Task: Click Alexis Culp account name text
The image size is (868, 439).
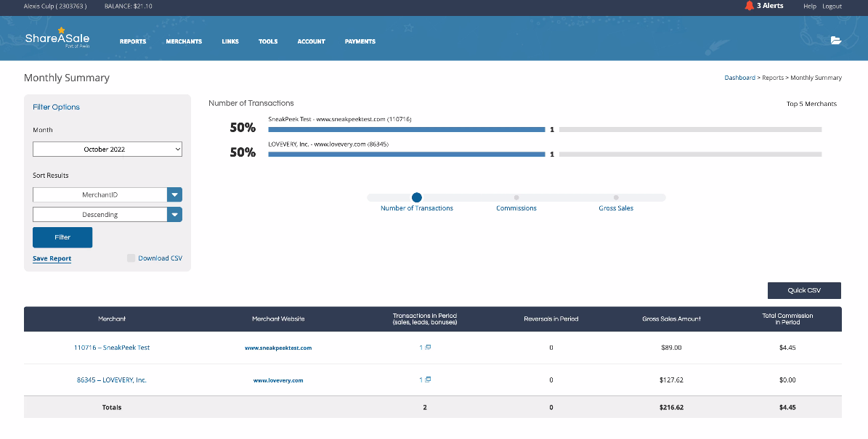Action: click(54, 6)
